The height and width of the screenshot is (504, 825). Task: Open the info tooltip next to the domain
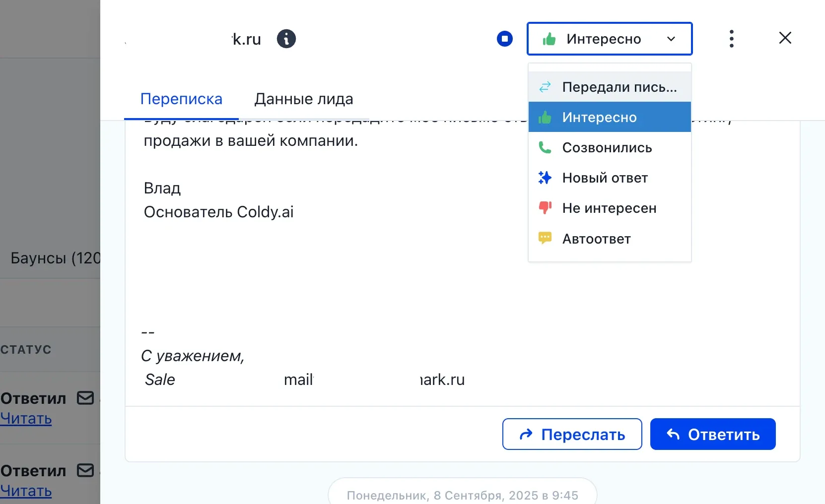(x=286, y=38)
